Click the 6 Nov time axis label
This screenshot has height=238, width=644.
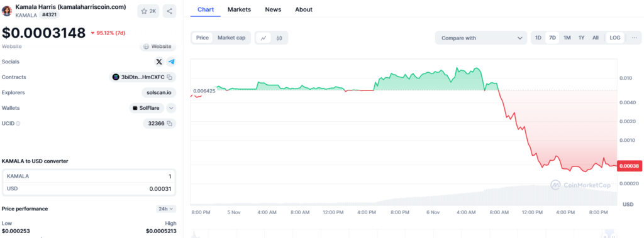tap(433, 212)
